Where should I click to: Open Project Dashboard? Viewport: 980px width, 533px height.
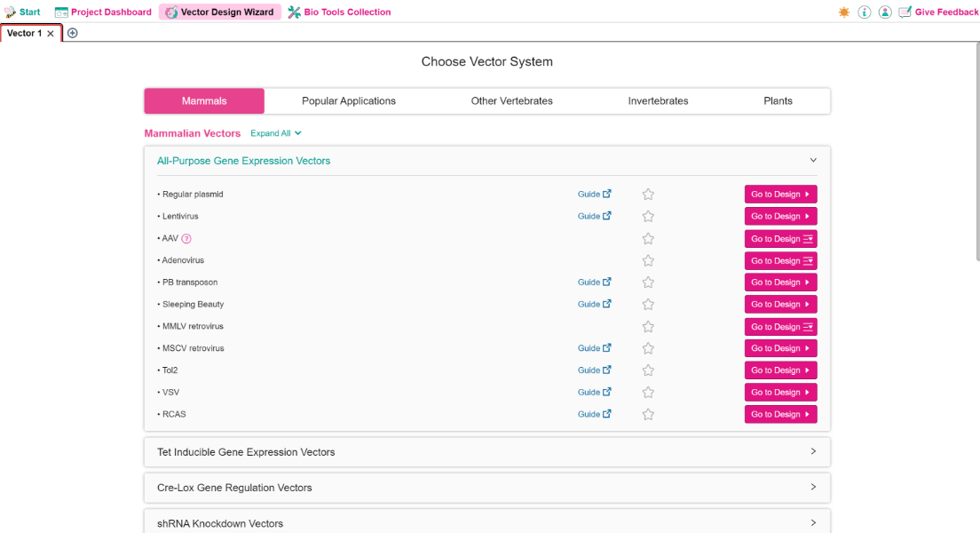(103, 12)
